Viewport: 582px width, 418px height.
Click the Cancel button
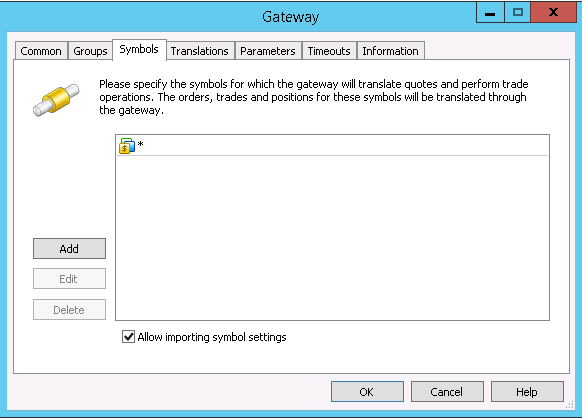tap(447, 392)
